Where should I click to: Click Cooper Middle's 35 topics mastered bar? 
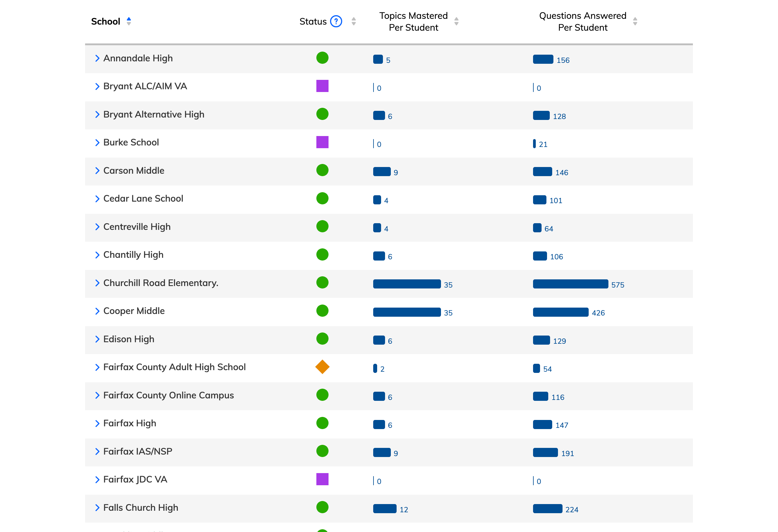tap(407, 312)
